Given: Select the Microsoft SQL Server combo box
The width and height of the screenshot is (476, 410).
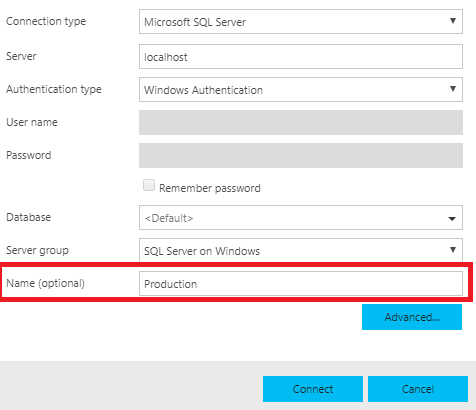Looking at the screenshot, I should click(x=301, y=22).
